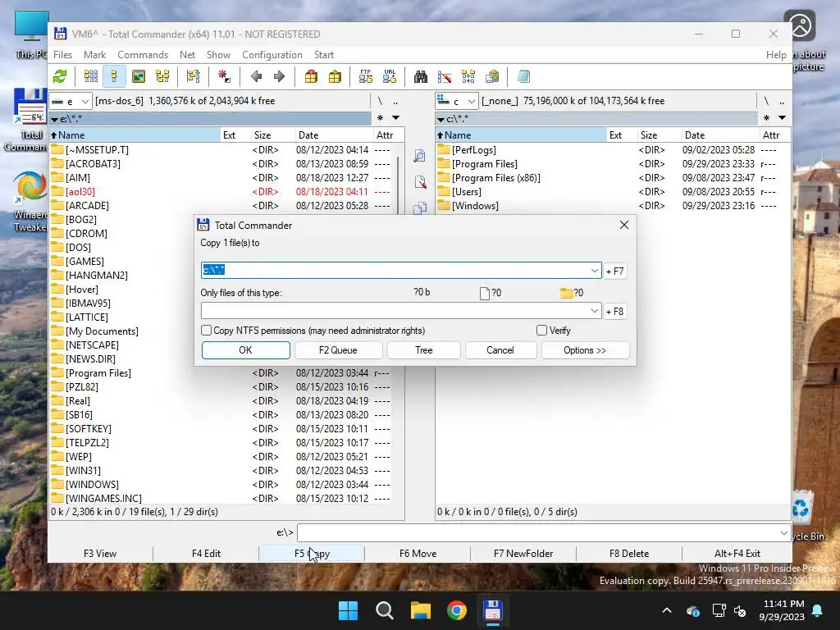Open the Help menu
The image size is (840, 630).
pyautogui.click(x=776, y=55)
